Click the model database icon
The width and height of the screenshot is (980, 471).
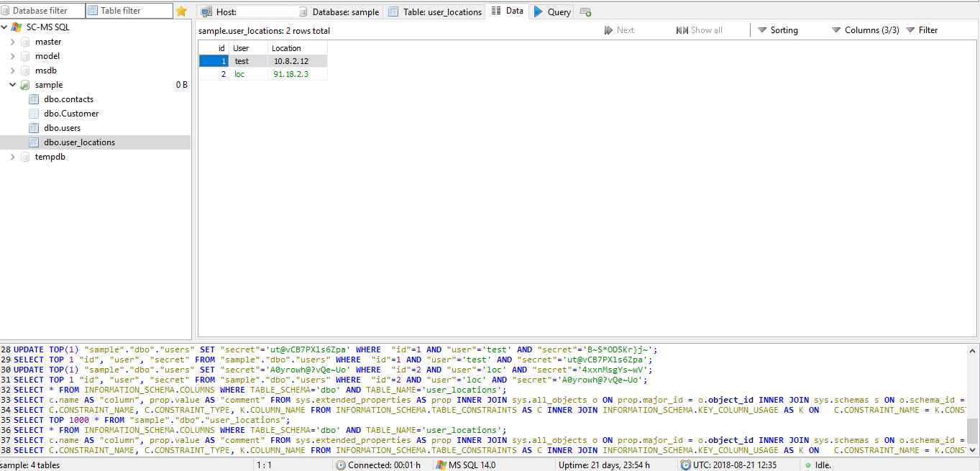(x=25, y=56)
